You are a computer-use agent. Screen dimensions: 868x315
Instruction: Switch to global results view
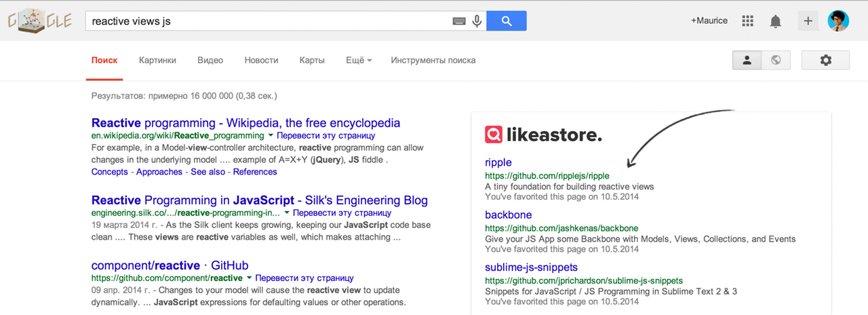776,60
